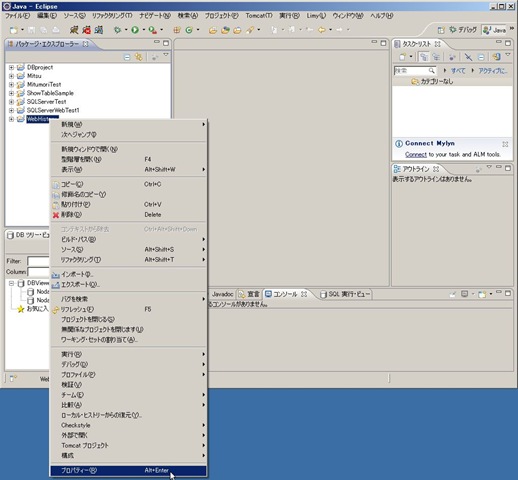Switch to the 宣言 tab
The image size is (518, 480).
pos(249,294)
